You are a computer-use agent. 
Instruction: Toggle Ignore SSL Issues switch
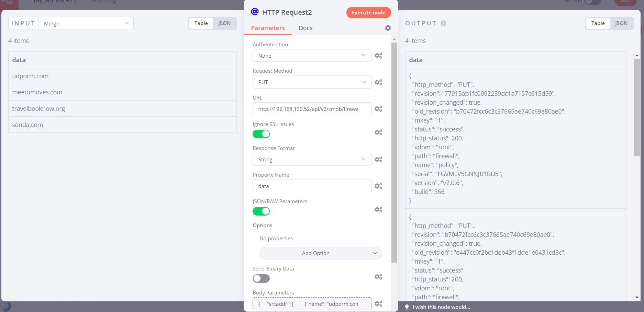point(261,134)
